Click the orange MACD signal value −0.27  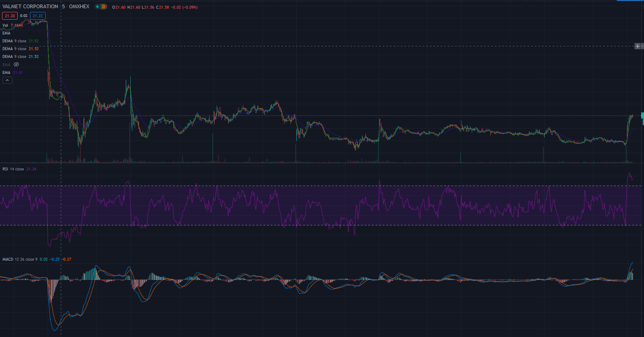tap(67, 259)
